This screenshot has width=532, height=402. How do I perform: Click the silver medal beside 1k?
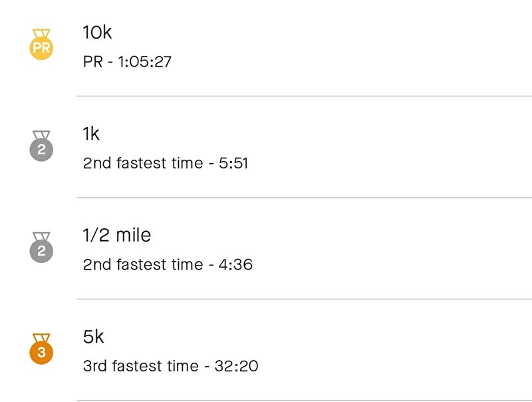[41, 146]
